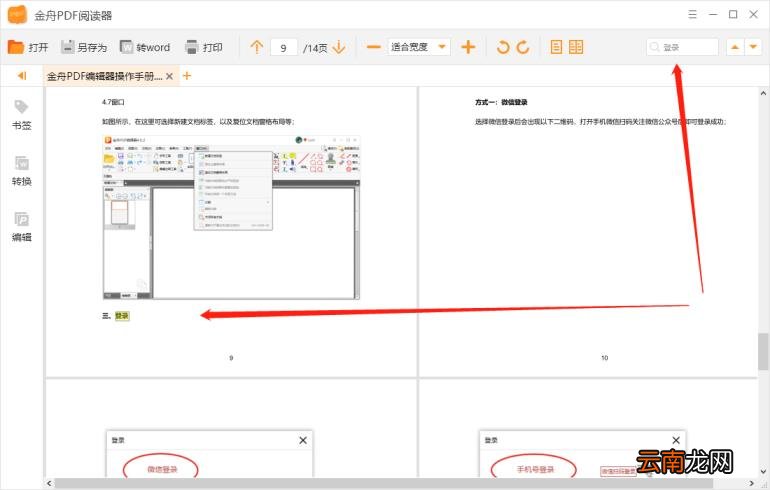Click the scroll down arrow of vertical scrollbar

tap(763, 471)
